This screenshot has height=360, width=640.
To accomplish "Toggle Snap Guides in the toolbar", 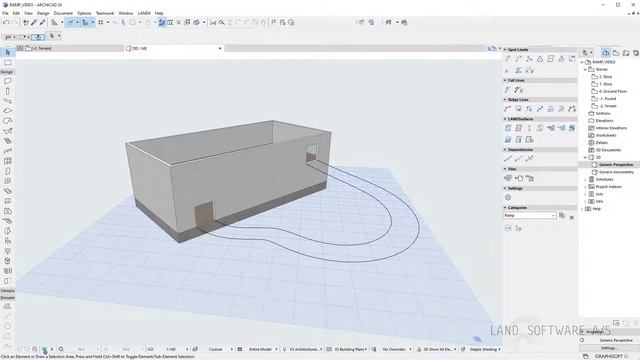I will click(x=85, y=22).
